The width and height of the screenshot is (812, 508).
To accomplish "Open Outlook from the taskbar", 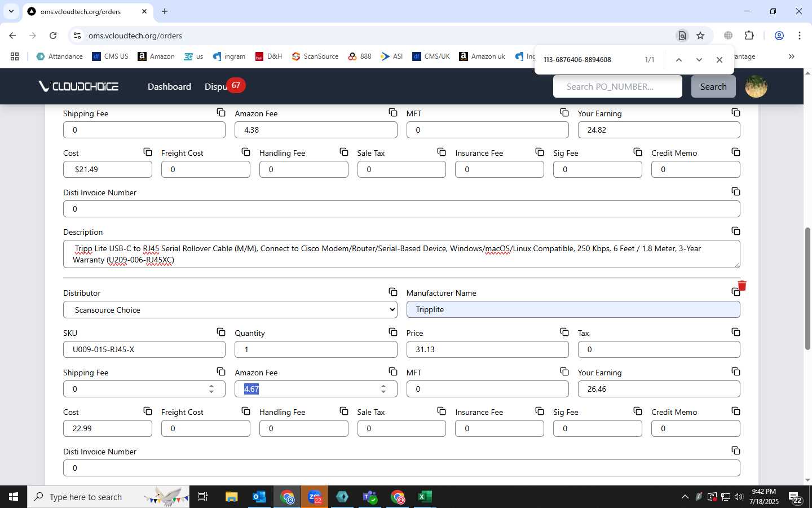I will (x=259, y=497).
